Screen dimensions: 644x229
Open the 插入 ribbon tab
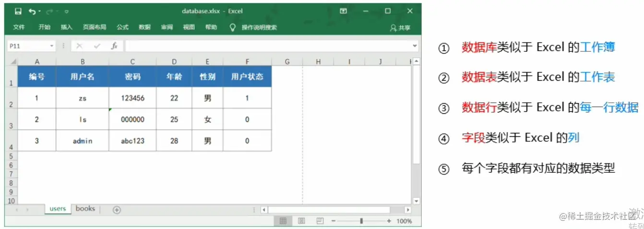(x=66, y=27)
